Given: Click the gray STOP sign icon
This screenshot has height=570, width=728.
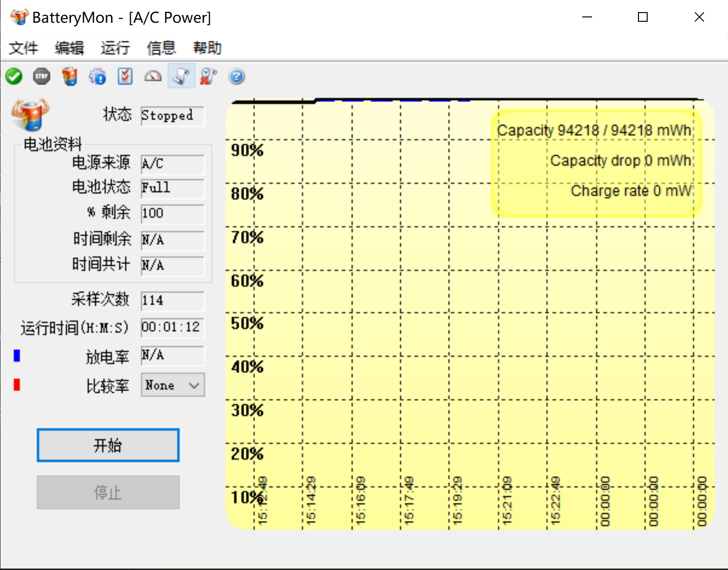Looking at the screenshot, I should coord(42,76).
